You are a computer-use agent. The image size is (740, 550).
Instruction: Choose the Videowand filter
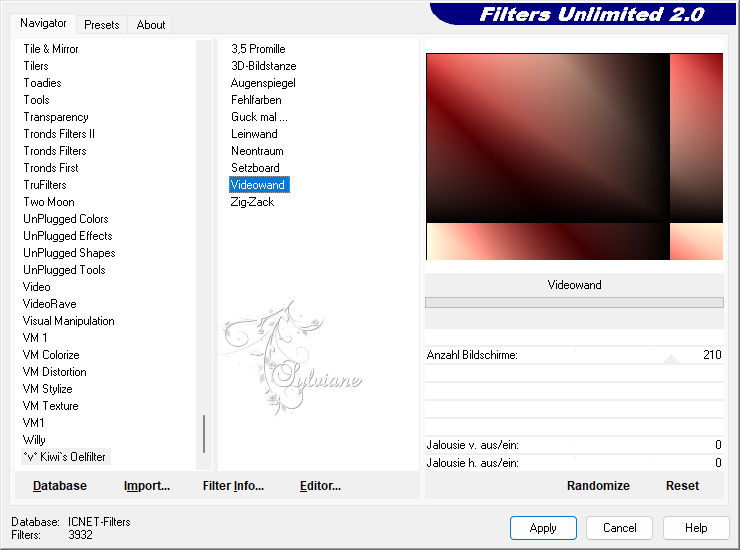point(259,185)
